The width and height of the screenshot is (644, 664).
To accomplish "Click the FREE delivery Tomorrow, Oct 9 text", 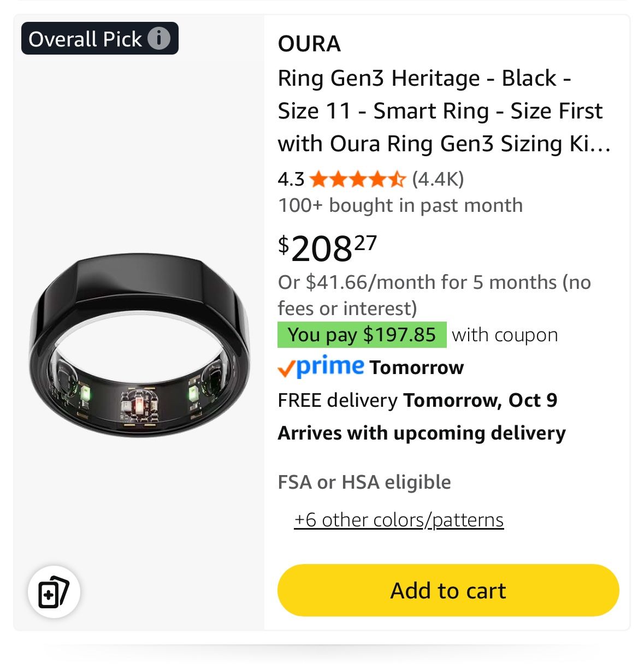I will pos(417,400).
